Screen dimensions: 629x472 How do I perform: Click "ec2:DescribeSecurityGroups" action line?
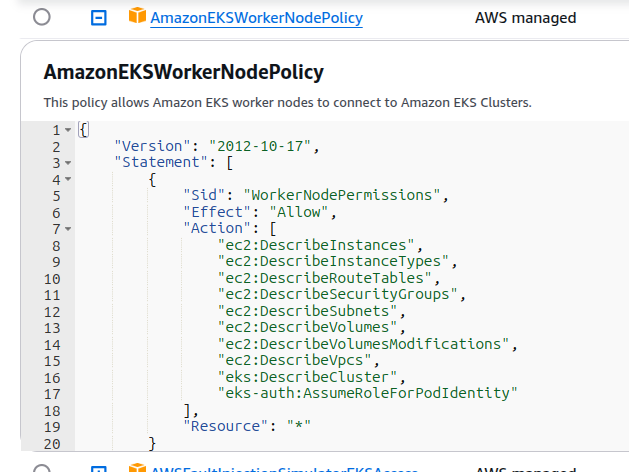[x=337, y=294]
